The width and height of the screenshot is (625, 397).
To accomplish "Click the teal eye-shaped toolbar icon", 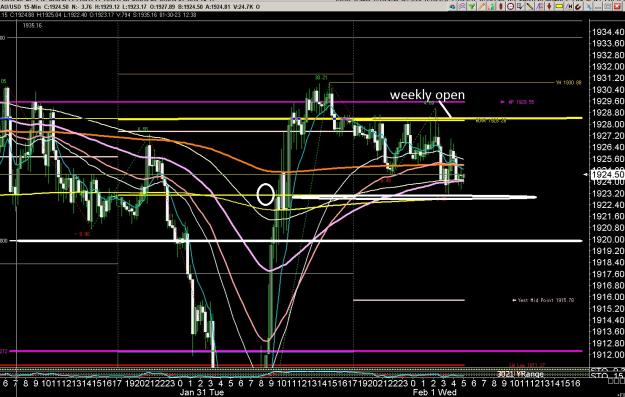I will (452, 7).
